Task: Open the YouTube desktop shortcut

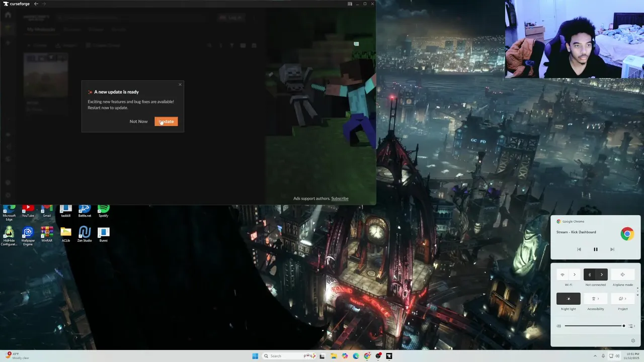Action: click(x=28, y=212)
